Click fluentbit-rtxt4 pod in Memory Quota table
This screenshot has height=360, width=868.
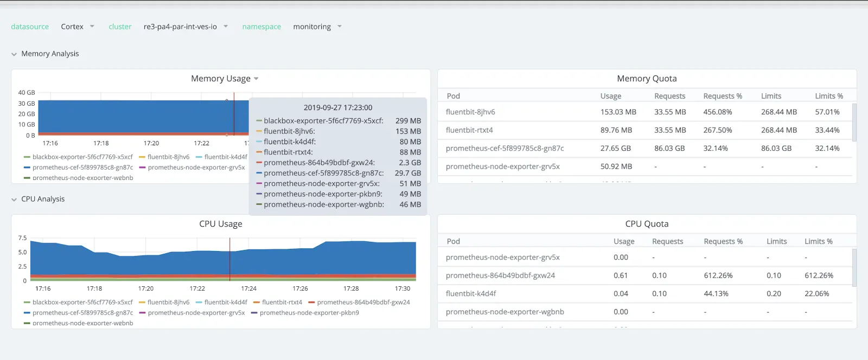[x=469, y=130]
